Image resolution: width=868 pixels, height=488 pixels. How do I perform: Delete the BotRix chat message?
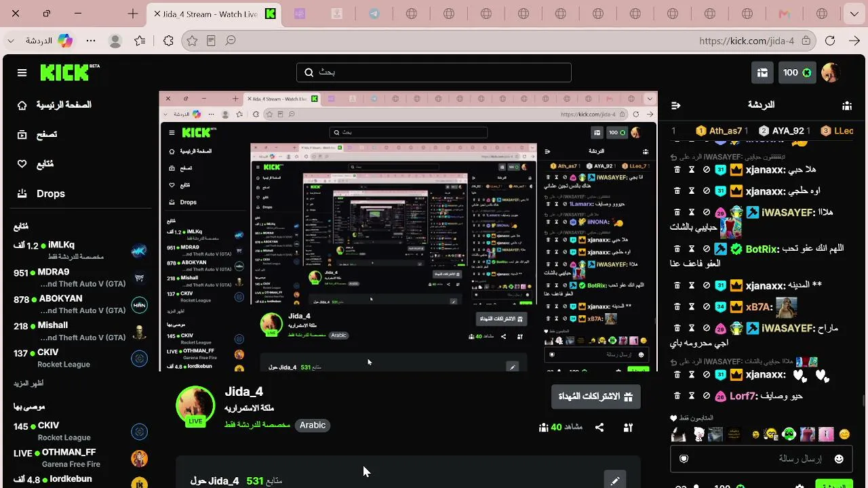coord(677,249)
